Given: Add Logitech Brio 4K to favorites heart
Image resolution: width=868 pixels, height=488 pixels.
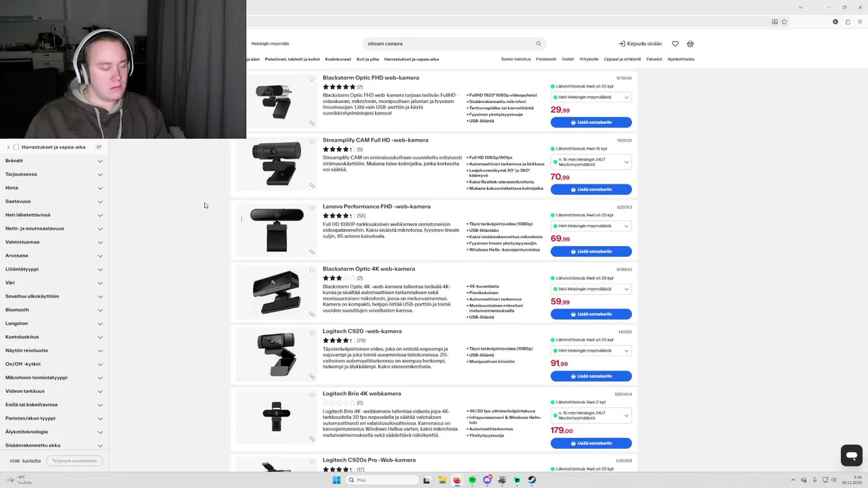Looking at the screenshot, I should click(x=312, y=395).
